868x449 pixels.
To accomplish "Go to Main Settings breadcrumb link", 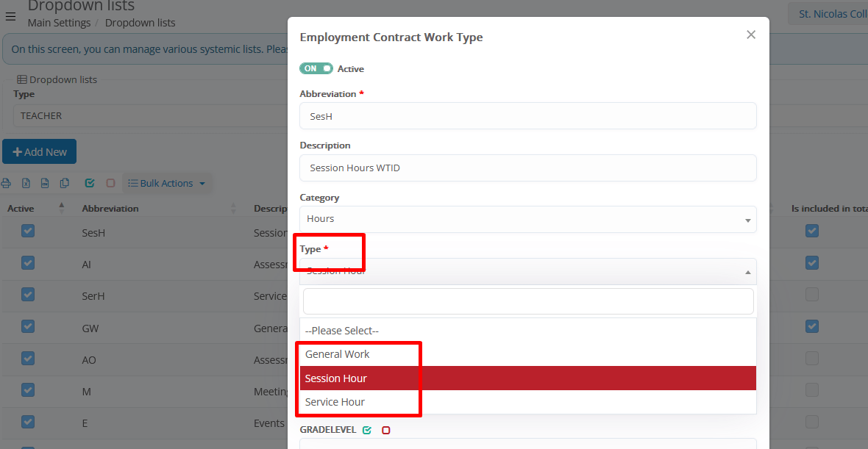I will point(59,23).
